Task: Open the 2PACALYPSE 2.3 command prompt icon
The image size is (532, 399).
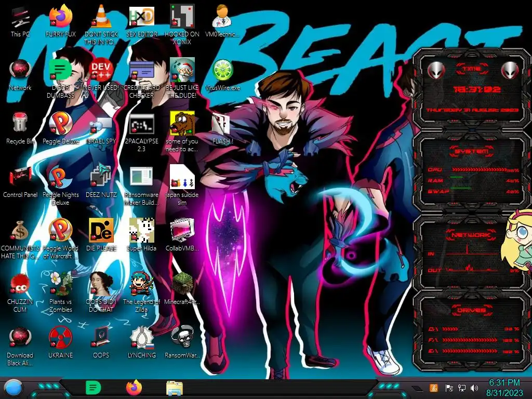Action: point(141,132)
